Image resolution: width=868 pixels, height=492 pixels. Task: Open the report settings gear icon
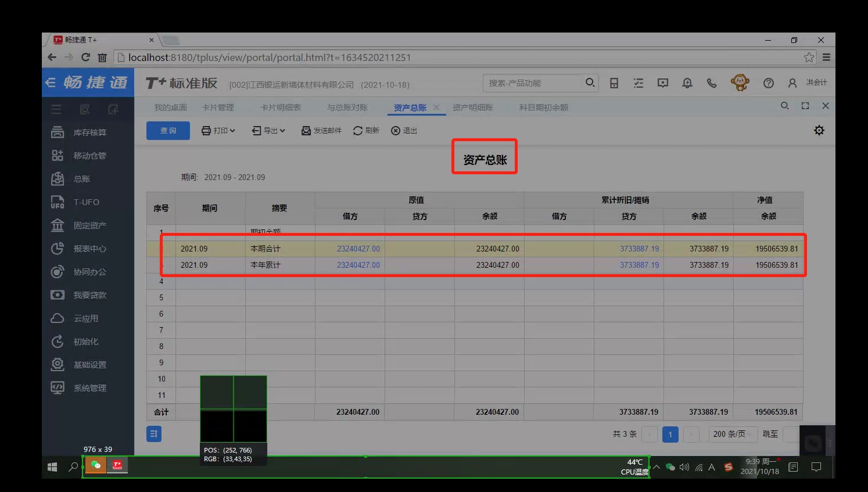(x=819, y=130)
